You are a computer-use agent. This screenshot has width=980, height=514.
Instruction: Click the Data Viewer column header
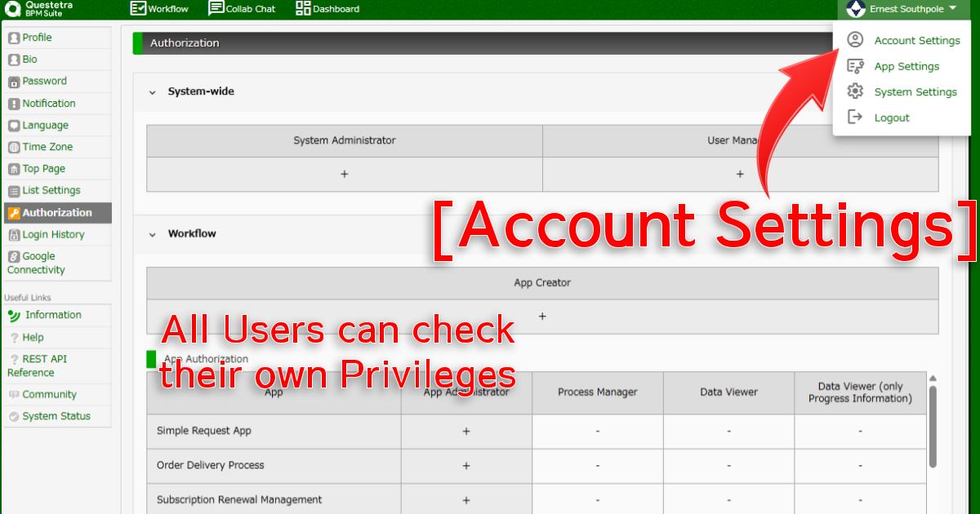coord(728,392)
